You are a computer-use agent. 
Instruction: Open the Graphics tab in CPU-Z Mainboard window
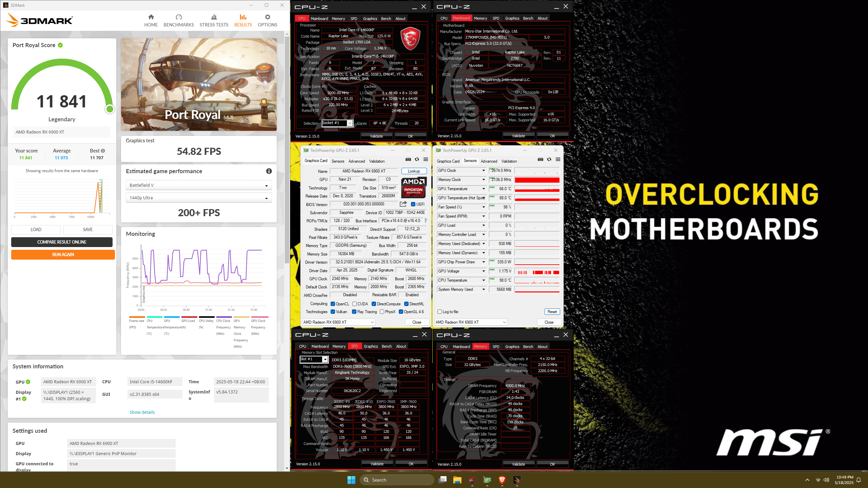pyautogui.click(x=512, y=18)
